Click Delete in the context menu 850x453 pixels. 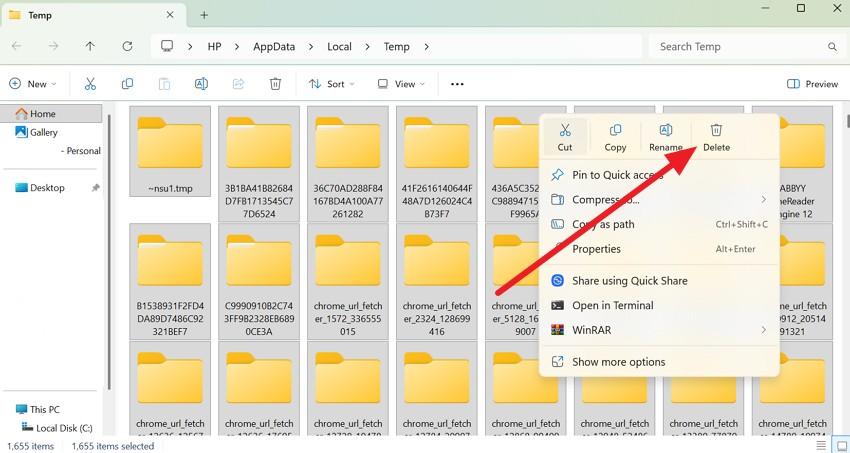click(716, 137)
